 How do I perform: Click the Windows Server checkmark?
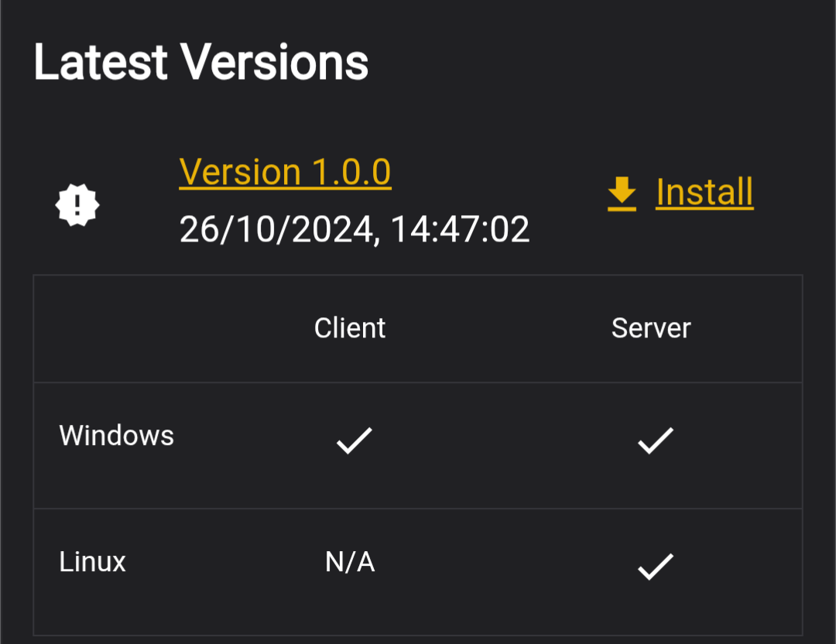pyautogui.click(x=656, y=440)
